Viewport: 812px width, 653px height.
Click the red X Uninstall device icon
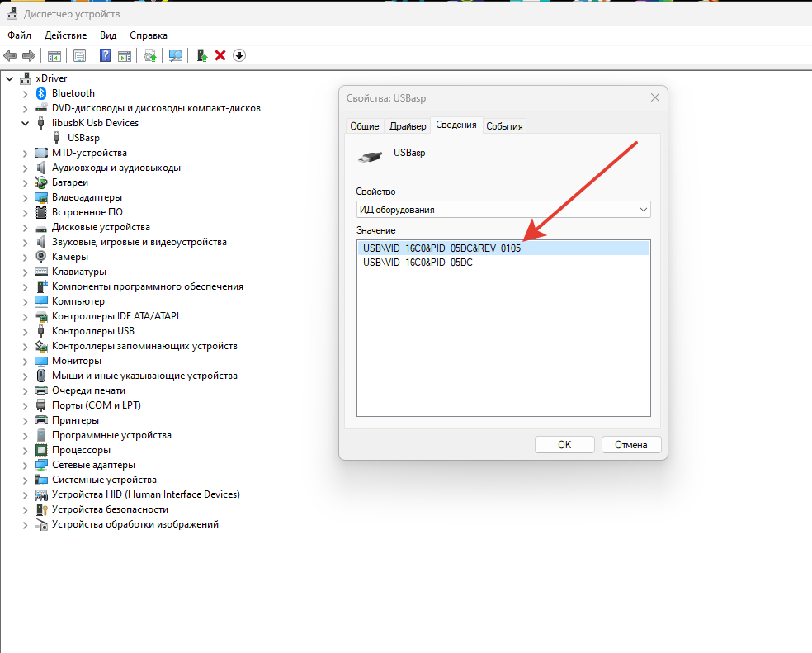pyautogui.click(x=220, y=55)
